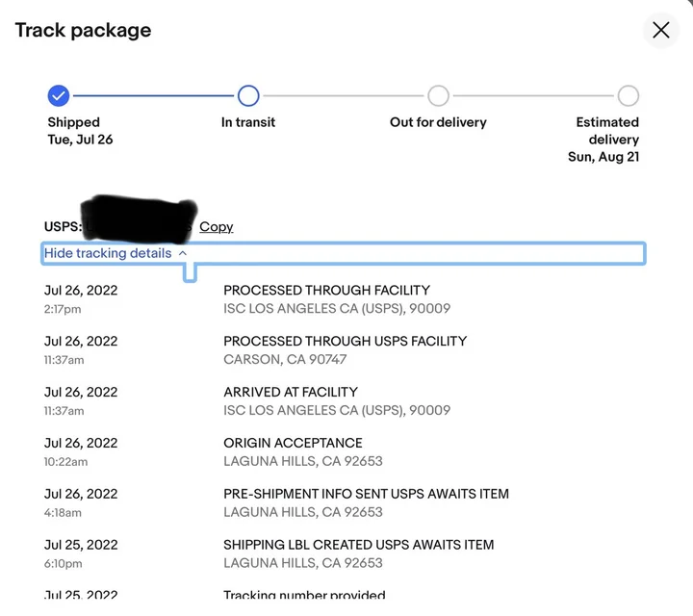Click the Estimated delivery step circle

[x=628, y=95]
